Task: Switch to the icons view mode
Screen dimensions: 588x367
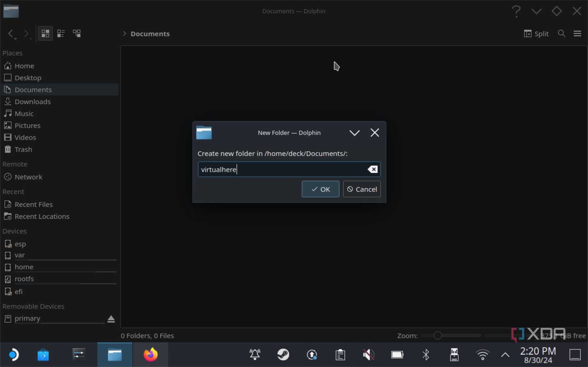Action: (x=45, y=33)
